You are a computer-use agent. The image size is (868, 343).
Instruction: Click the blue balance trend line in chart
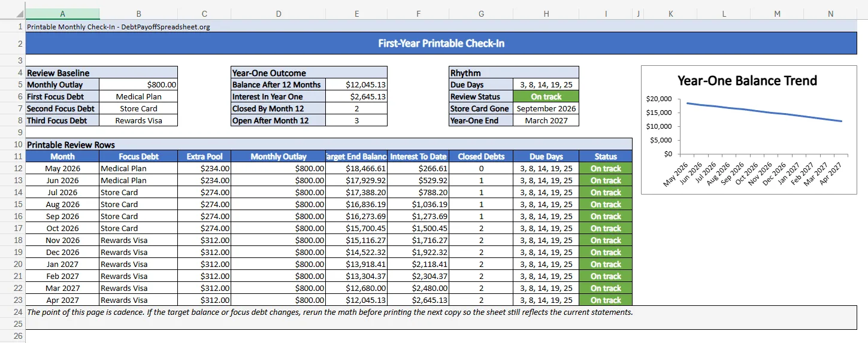(766, 112)
